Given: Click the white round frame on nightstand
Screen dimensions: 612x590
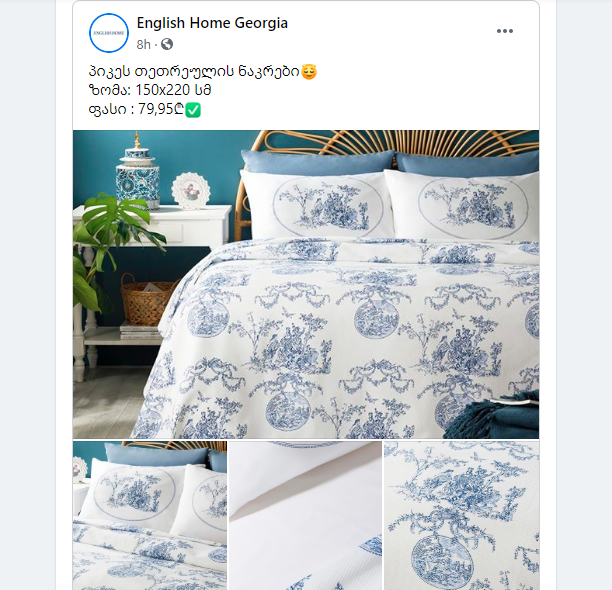Looking at the screenshot, I should point(191,191).
